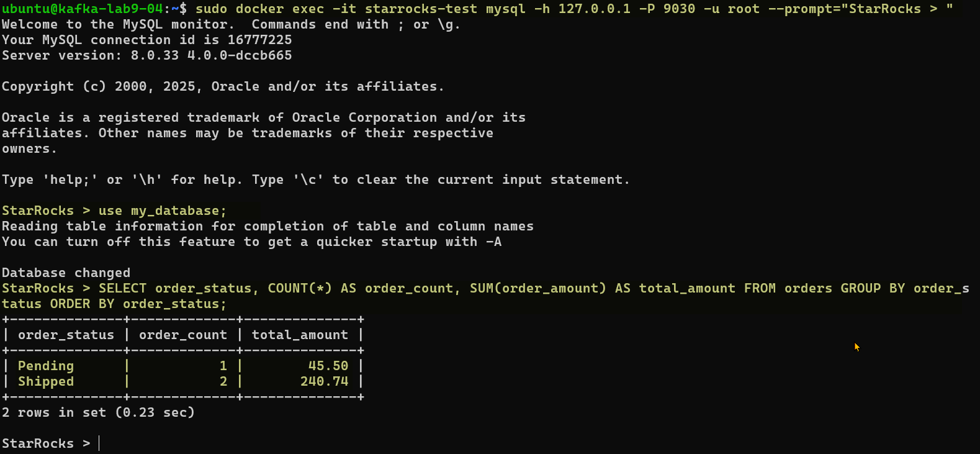This screenshot has width=980, height=454.
Task: Click the "Type 'help;'" instruction line
Action: [x=315, y=179]
